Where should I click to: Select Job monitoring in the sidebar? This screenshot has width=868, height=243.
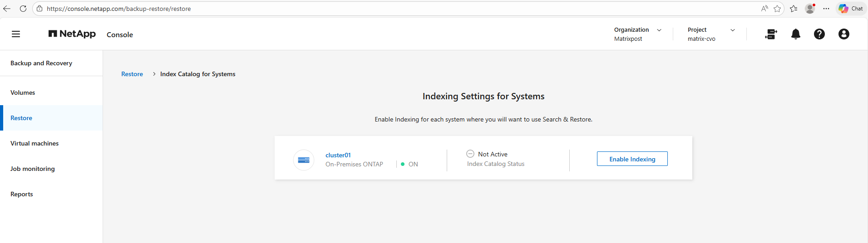pyautogui.click(x=33, y=169)
